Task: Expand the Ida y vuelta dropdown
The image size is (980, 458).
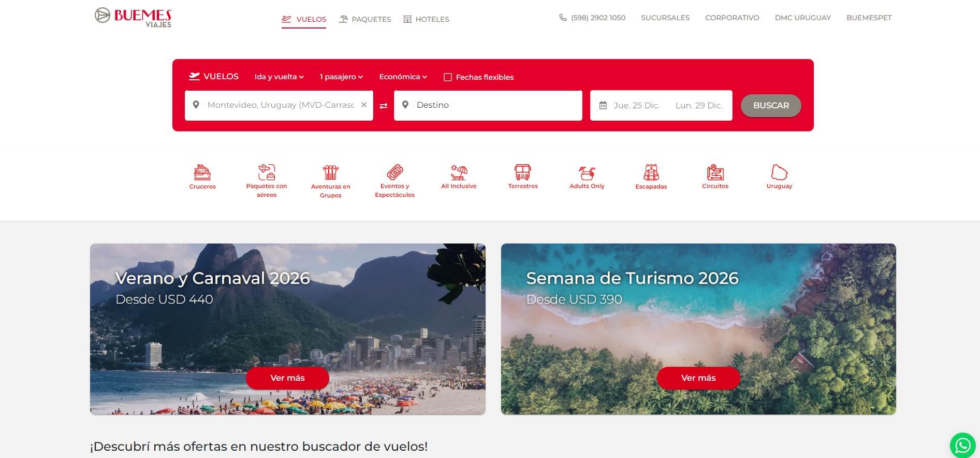Action: click(x=279, y=77)
